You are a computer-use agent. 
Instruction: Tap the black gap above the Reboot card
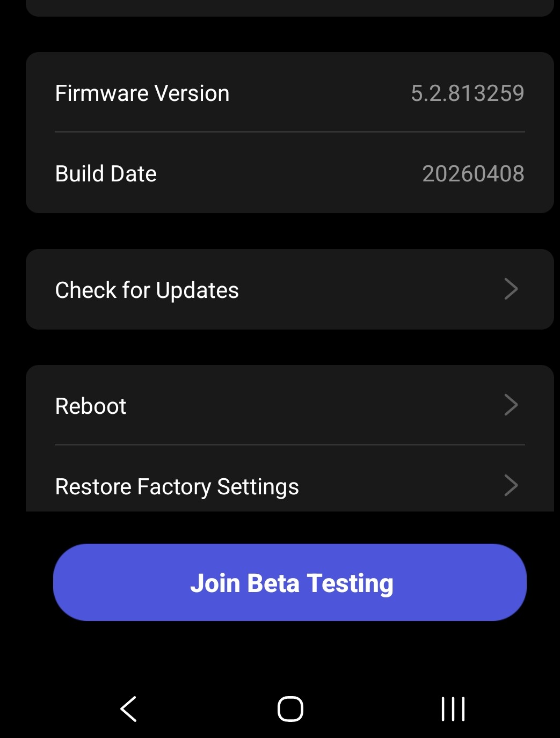(x=290, y=347)
